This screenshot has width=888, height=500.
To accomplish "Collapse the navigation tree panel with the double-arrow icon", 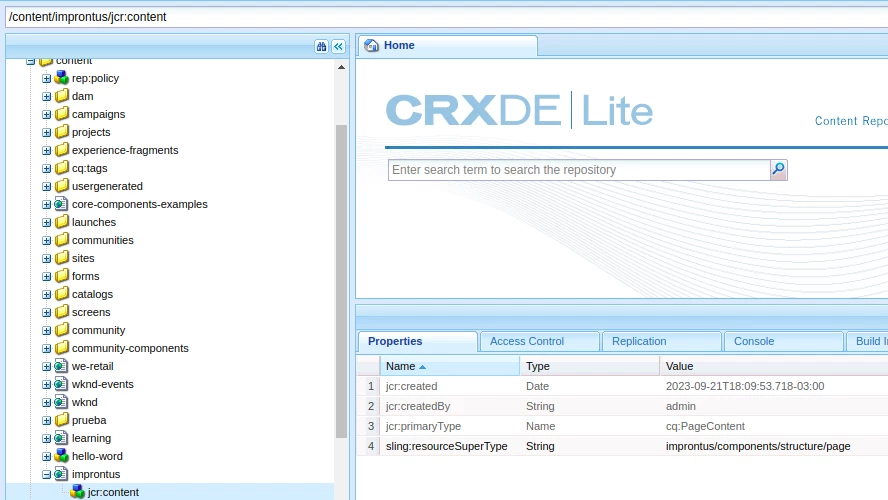I will coord(338,46).
